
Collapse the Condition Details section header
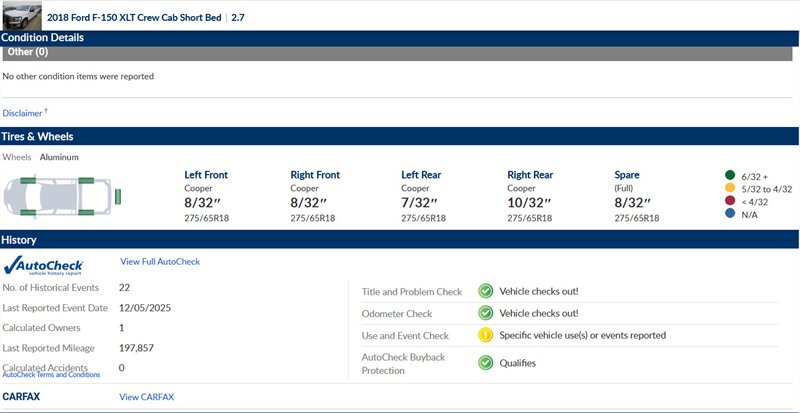coord(400,38)
